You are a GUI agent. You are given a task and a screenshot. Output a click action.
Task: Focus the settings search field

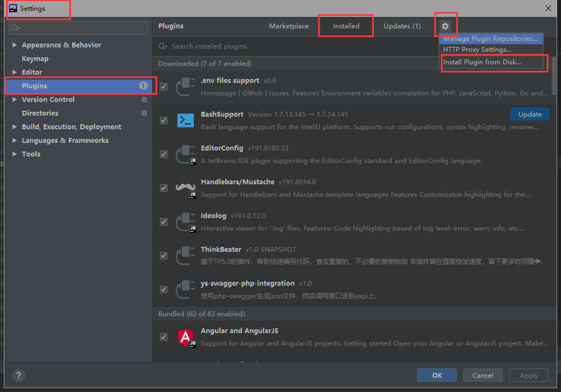click(79, 27)
